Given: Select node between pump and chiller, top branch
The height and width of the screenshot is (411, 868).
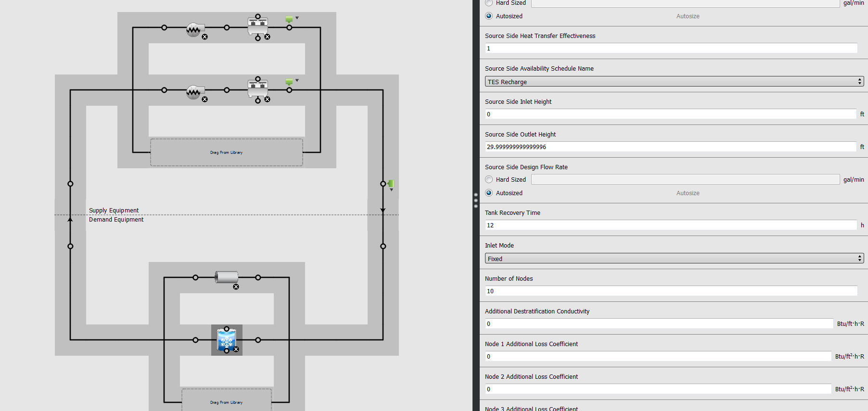Looking at the screenshot, I should pyautogui.click(x=227, y=27).
